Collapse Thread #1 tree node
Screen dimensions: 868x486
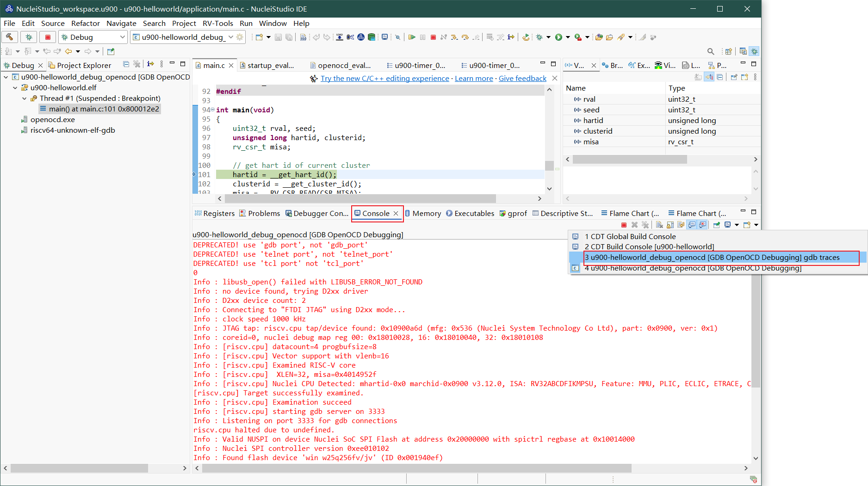click(x=25, y=98)
